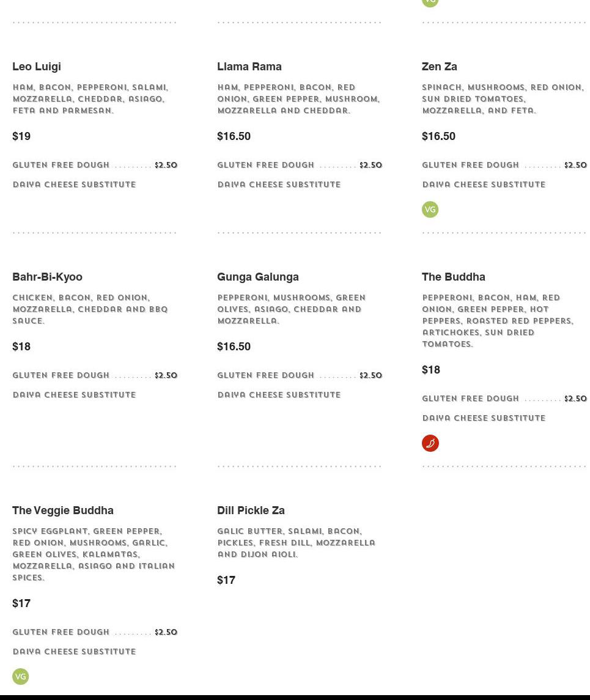The width and height of the screenshot is (590, 700).
Task: Pick Gluten Free Dough for Gunga Galunga
Action: pos(266,375)
